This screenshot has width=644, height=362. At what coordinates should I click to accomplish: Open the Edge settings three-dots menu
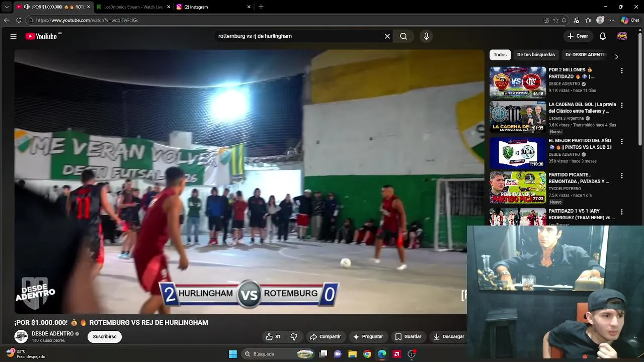click(x=612, y=20)
